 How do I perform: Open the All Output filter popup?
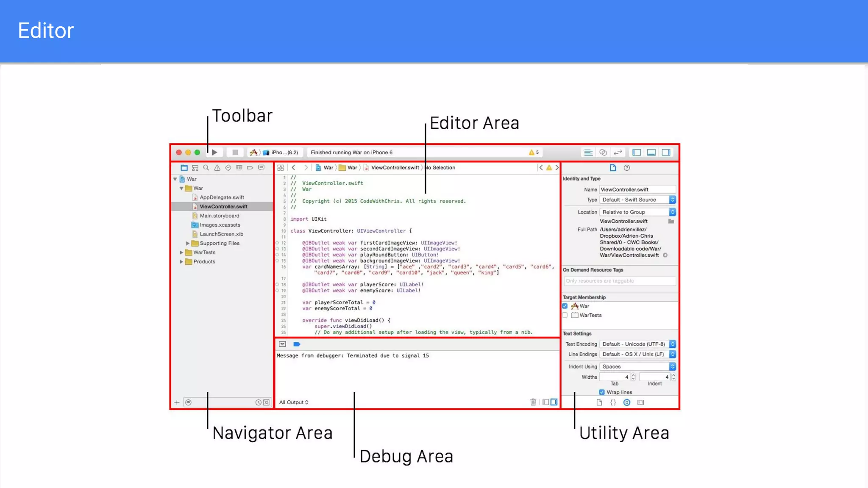[x=294, y=402]
